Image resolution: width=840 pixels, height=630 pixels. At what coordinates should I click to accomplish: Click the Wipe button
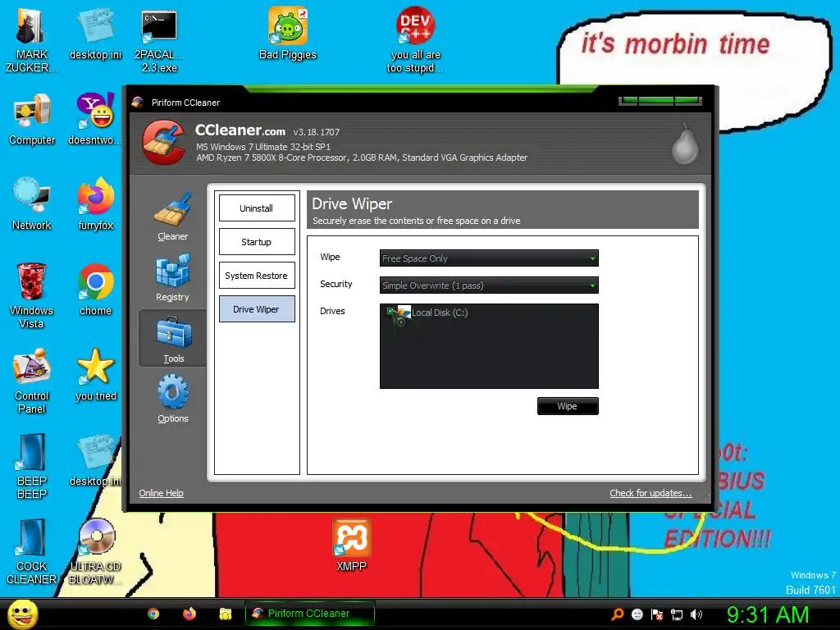(568, 406)
